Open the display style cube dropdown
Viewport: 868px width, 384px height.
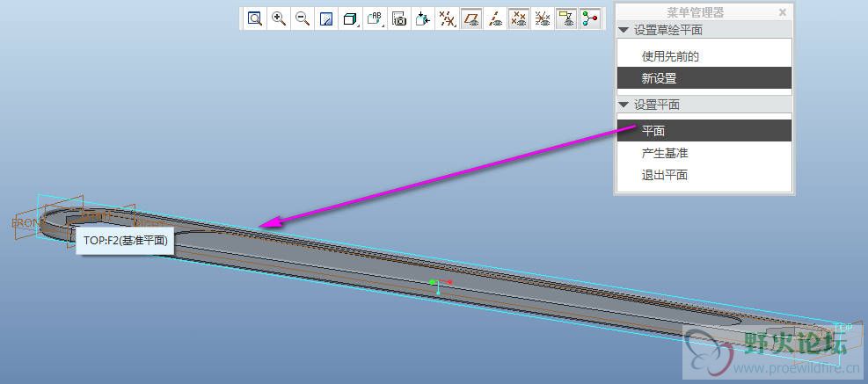click(350, 18)
